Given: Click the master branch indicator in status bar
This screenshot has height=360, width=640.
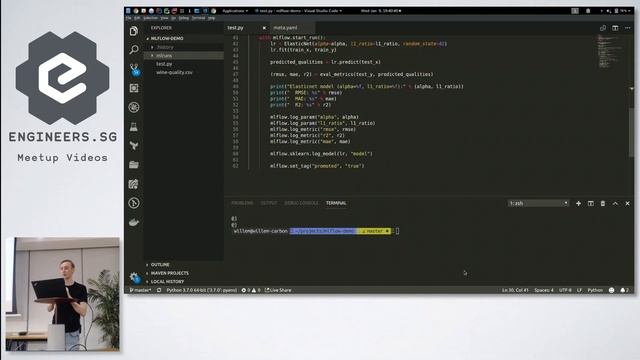Looking at the screenshot, I should point(140,290).
